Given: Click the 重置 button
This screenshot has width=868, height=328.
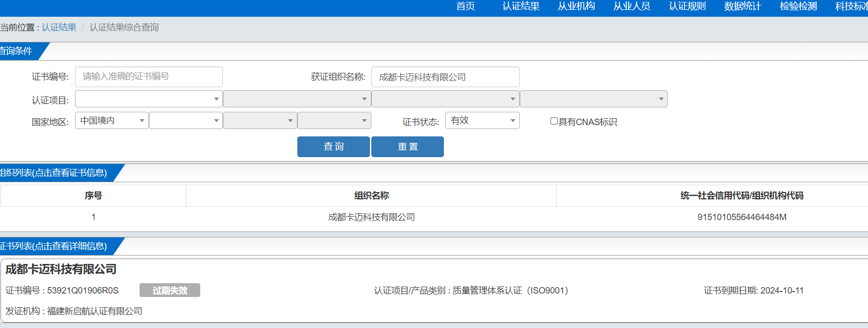Looking at the screenshot, I should click(407, 147).
